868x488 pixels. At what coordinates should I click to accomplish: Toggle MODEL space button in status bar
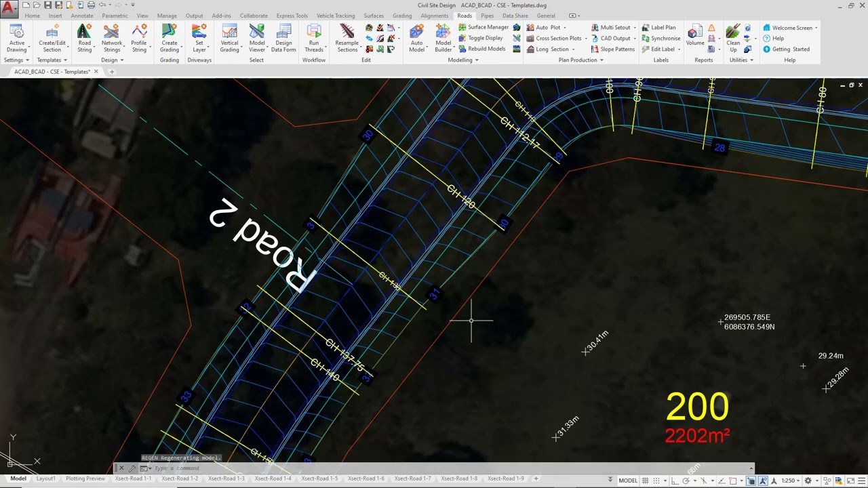[628, 481]
